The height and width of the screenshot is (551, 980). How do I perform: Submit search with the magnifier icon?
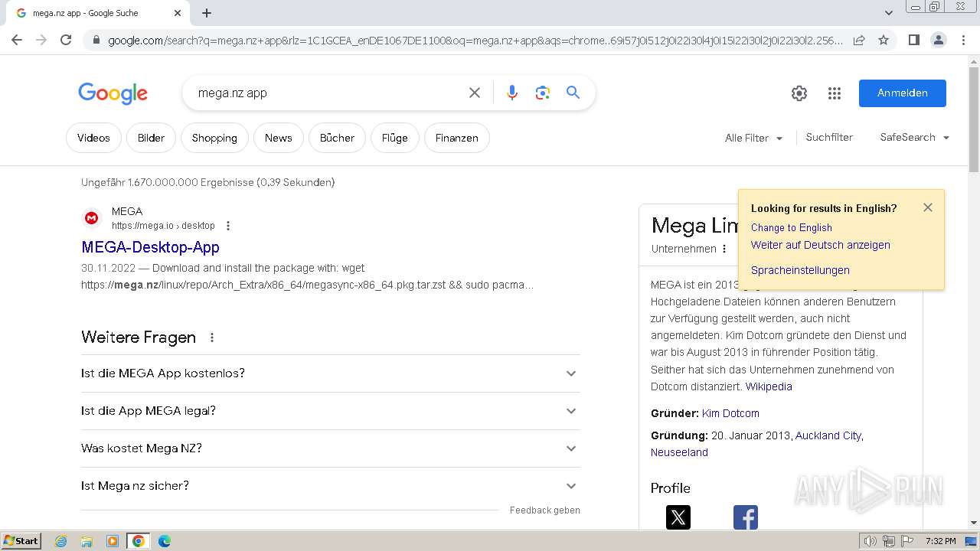573,93
